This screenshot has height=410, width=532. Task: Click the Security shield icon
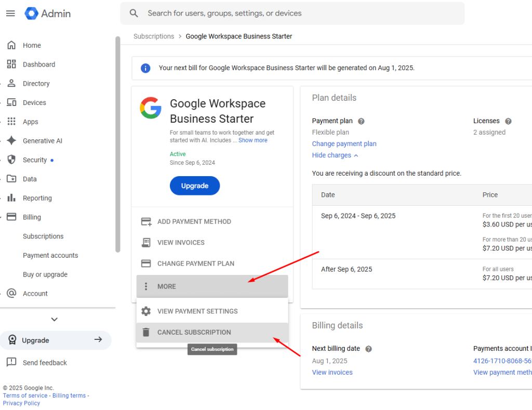(11, 160)
